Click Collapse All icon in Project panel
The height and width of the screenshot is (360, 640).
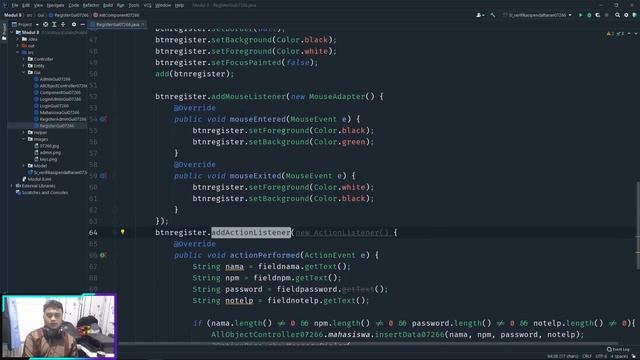click(x=63, y=24)
